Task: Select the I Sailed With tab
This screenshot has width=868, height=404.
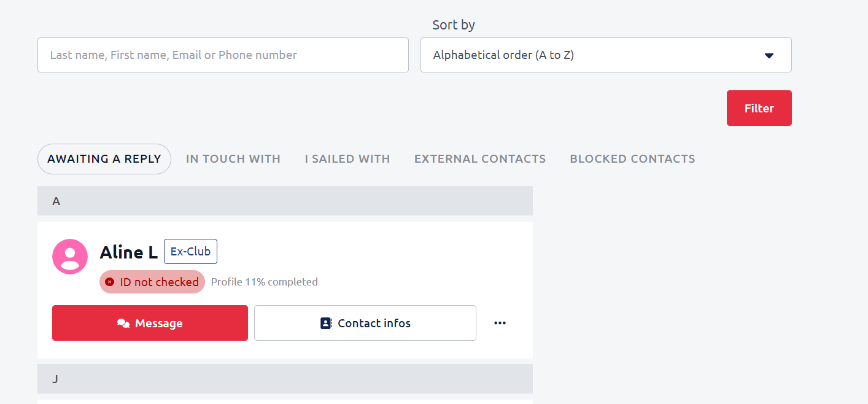Action: 347,159
